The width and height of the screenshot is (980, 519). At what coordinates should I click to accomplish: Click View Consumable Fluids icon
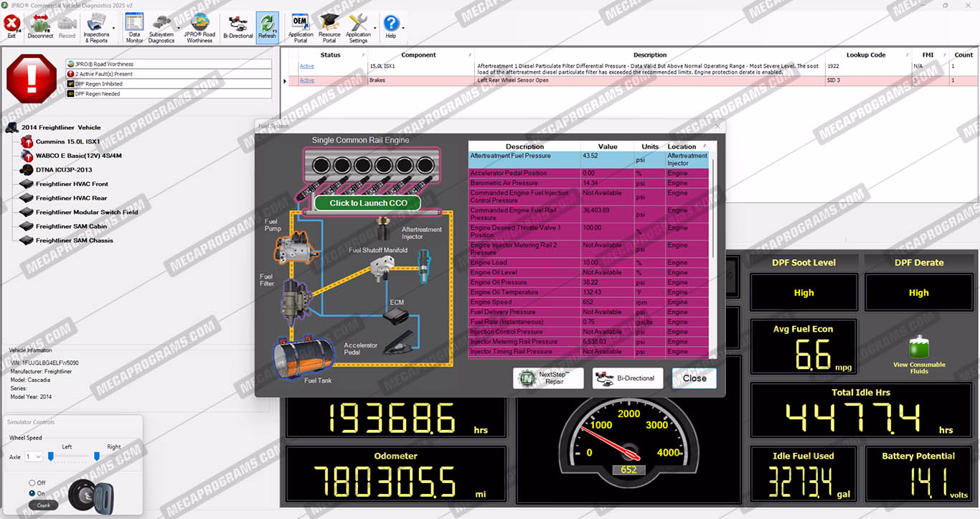click(919, 347)
